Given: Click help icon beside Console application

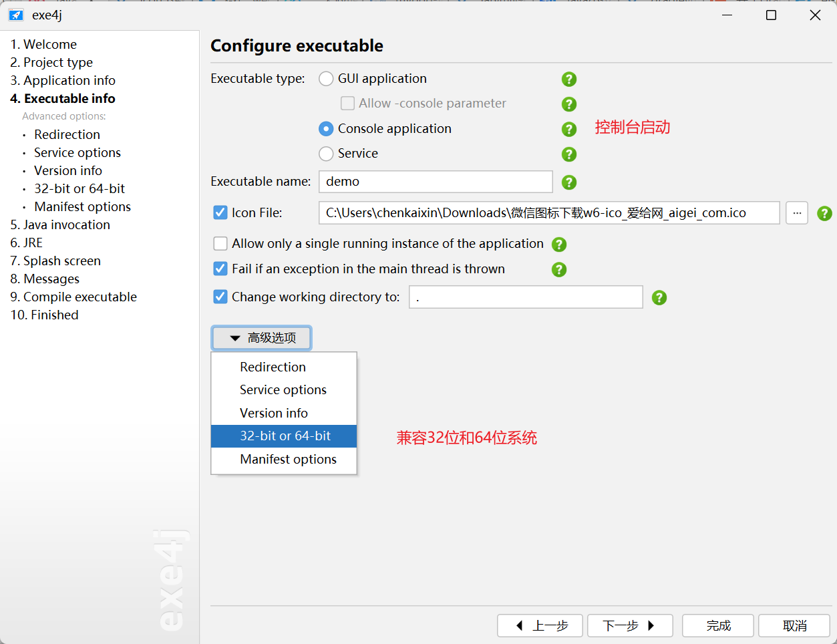Looking at the screenshot, I should (x=569, y=130).
